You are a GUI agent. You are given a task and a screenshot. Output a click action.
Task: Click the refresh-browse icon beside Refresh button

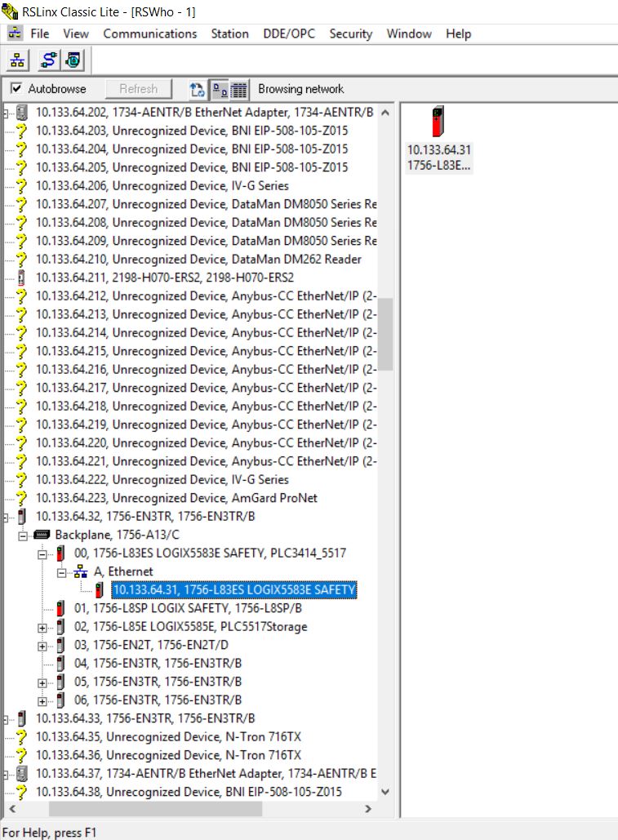click(197, 89)
